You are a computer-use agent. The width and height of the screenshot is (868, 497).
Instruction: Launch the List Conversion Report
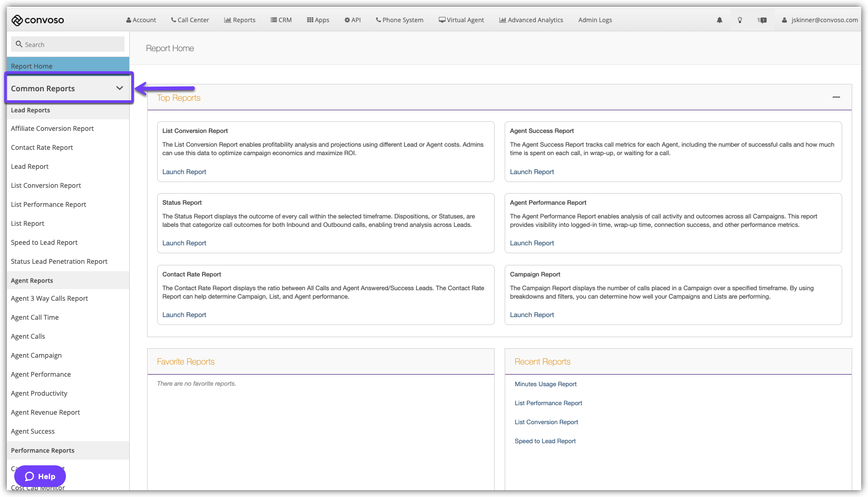[x=184, y=172]
